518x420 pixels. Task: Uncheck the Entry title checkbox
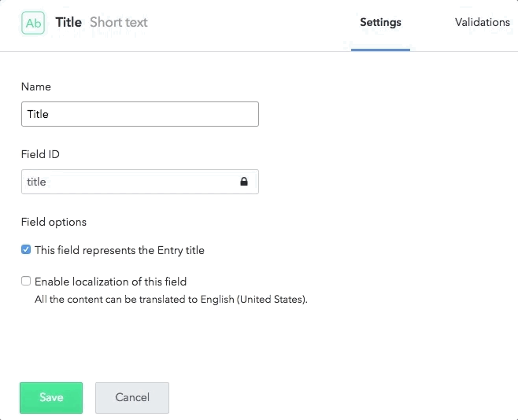(26, 250)
